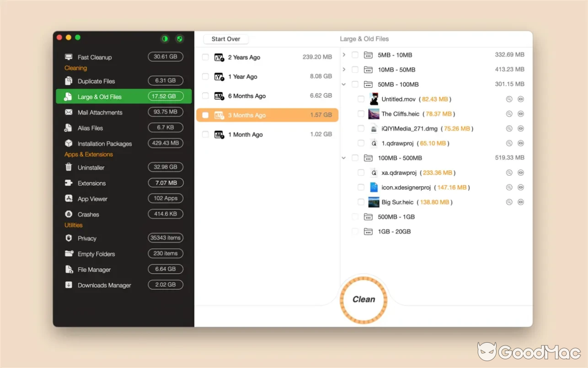Switch to the App Viewer section

coord(91,199)
